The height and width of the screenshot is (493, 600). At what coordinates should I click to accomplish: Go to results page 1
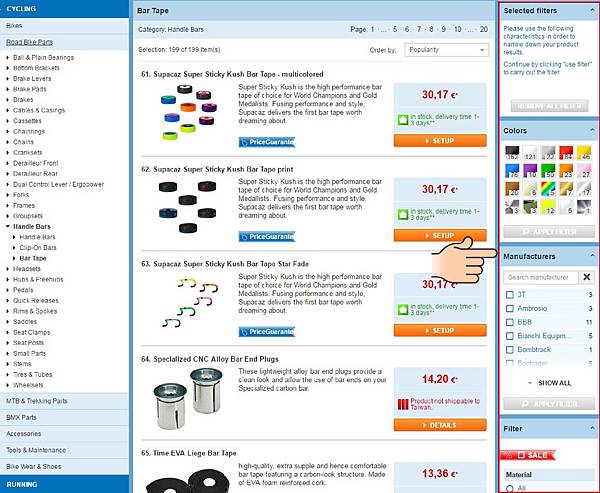point(372,29)
